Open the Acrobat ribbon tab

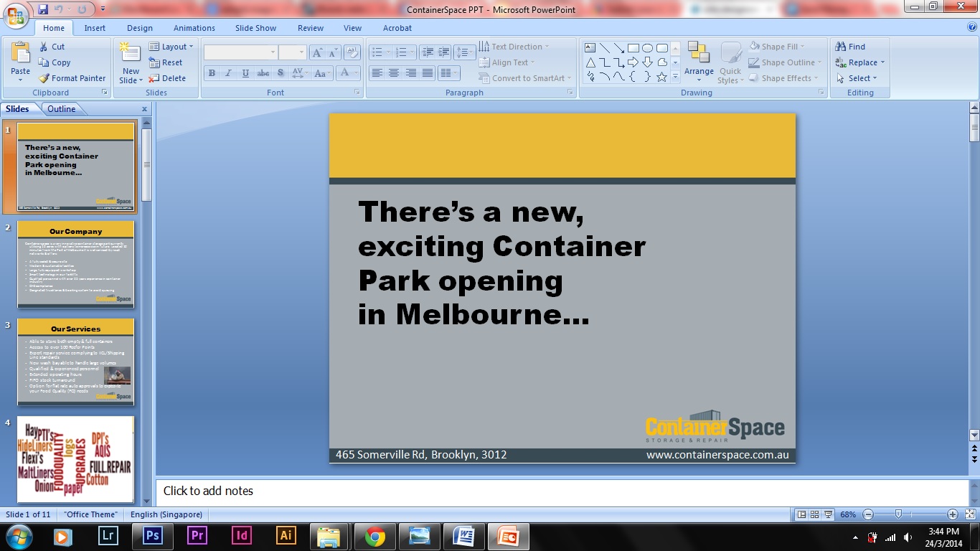[397, 28]
